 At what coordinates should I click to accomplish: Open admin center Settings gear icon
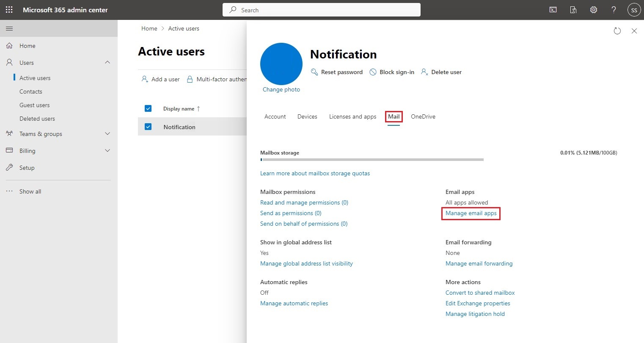point(593,9)
